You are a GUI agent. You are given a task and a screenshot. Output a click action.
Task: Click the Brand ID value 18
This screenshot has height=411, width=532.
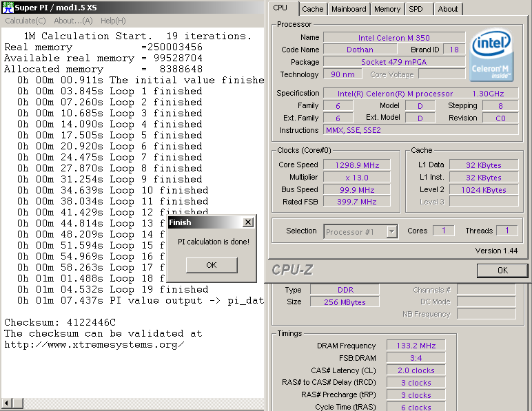[x=454, y=50]
